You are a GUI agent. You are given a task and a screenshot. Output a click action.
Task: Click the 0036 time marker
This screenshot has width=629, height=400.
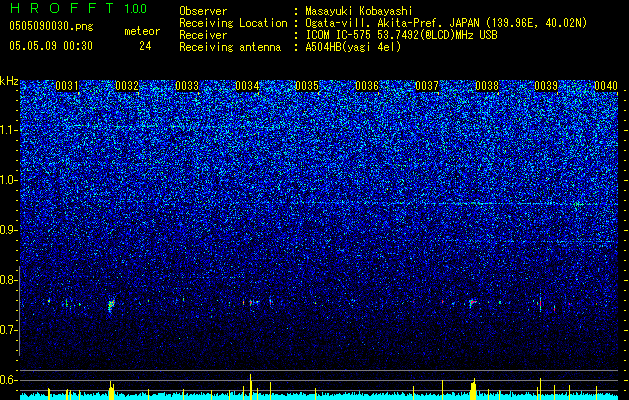click(367, 86)
